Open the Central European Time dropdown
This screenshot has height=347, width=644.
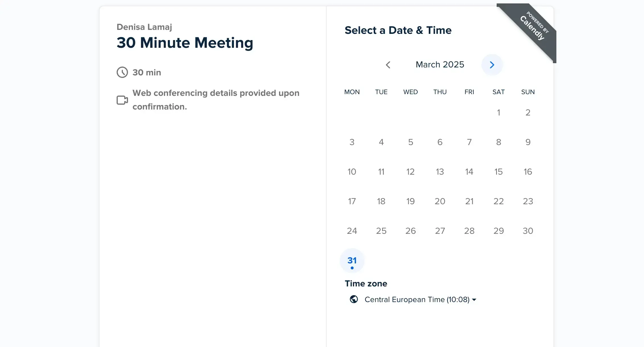[x=417, y=300]
